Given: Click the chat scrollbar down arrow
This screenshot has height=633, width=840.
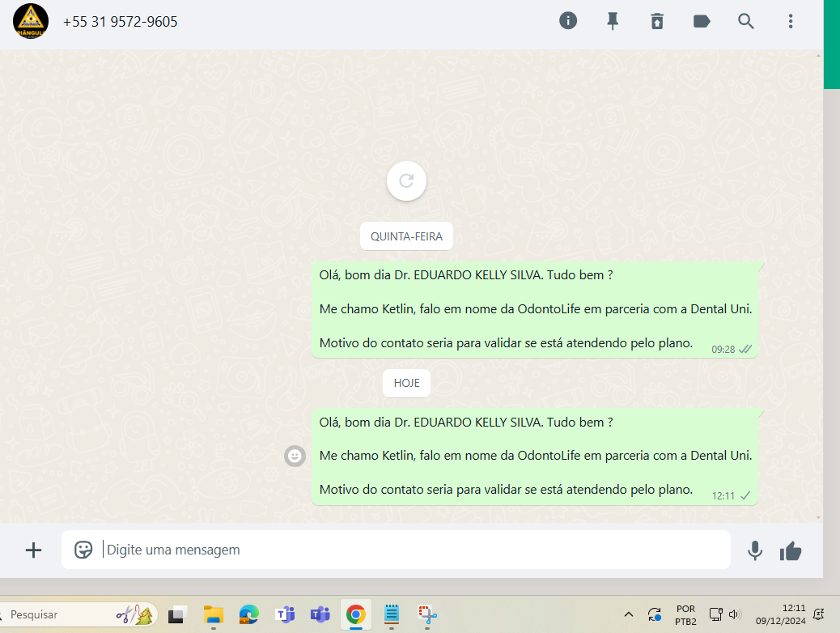Looking at the screenshot, I should coord(818,517).
